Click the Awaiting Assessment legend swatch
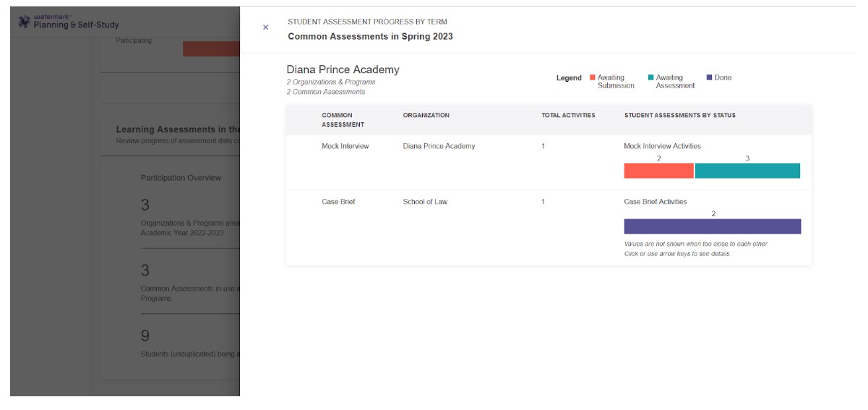868x410 pixels. coord(651,77)
